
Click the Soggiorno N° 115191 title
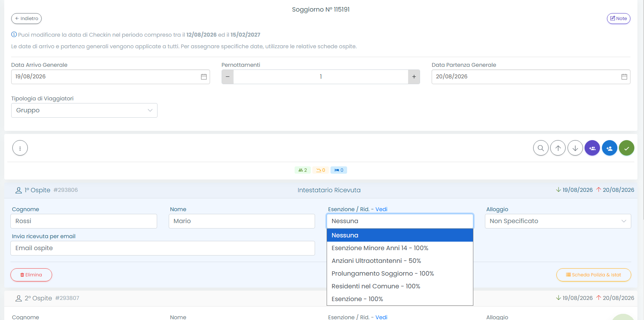pos(321,9)
